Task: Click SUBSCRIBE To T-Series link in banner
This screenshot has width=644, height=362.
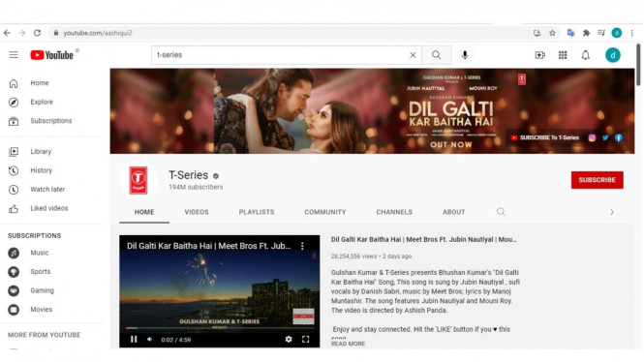Action: (x=544, y=137)
